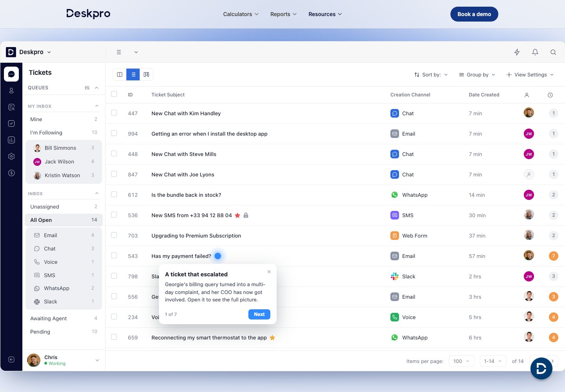
Task: Click Next in the tour tooltip
Action: pos(259,314)
